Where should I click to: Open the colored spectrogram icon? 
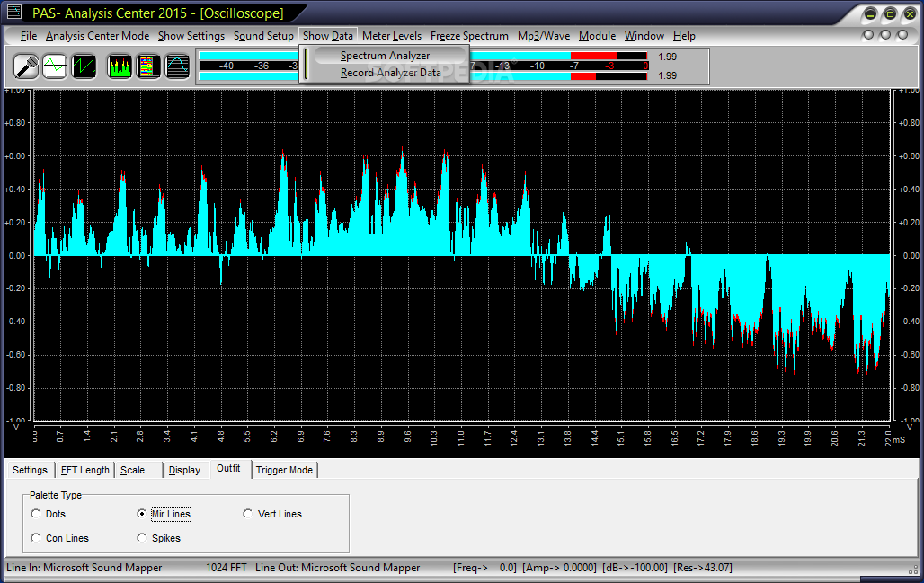[x=148, y=66]
